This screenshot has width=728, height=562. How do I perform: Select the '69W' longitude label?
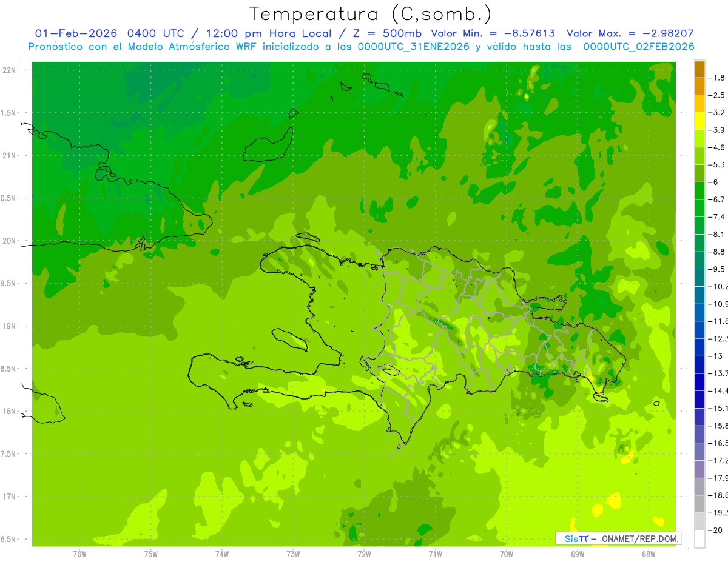578,554
